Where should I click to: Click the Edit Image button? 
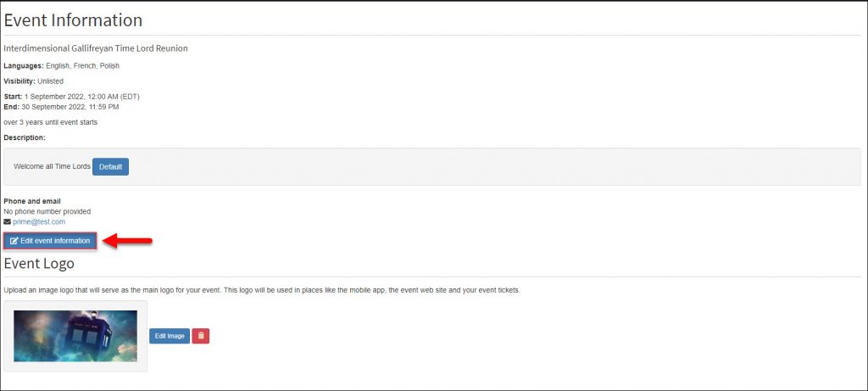(170, 336)
